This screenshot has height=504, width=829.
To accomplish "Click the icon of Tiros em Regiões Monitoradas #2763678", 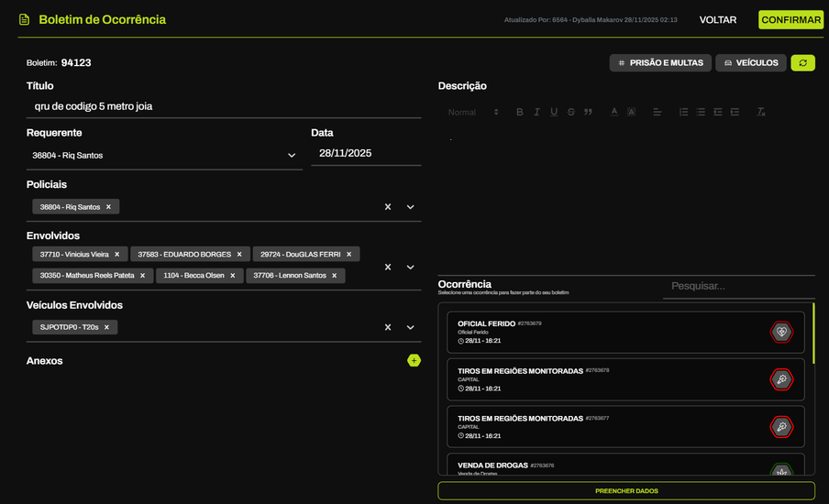I will [x=781, y=379].
